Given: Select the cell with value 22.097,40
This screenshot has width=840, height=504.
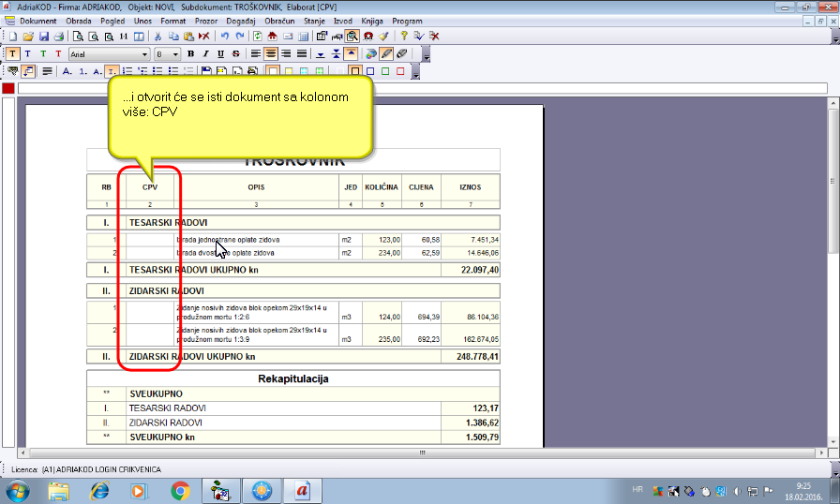Looking at the screenshot, I should coord(471,270).
